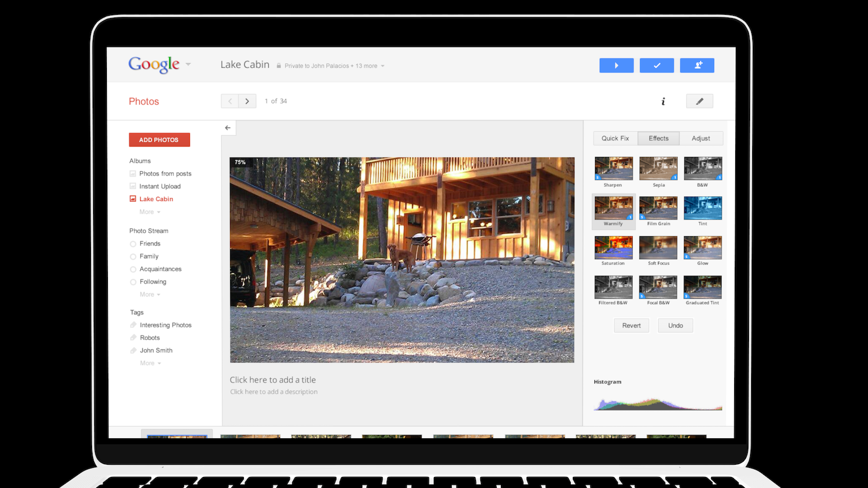
Task: Apply the Sepia effect thumbnail
Action: 658,169
